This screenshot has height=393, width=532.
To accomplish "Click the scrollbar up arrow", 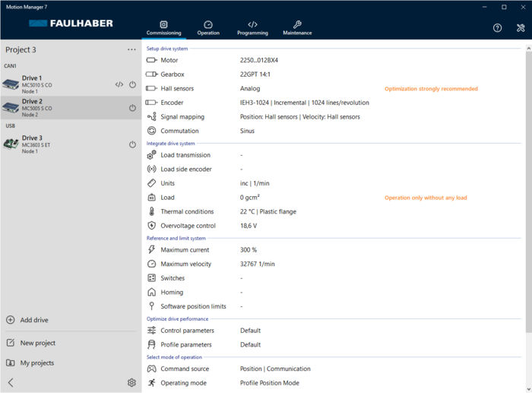I will pos(529,49).
